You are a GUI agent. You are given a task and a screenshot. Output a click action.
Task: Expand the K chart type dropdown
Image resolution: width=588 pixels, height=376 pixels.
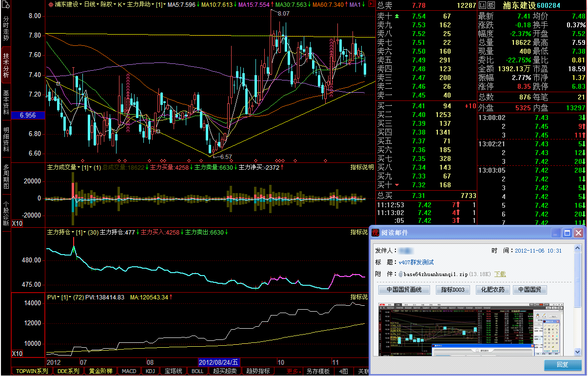tap(121, 4)
